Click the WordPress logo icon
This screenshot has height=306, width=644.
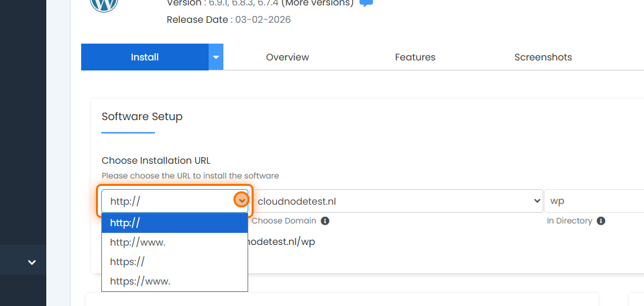click(104, 4)
